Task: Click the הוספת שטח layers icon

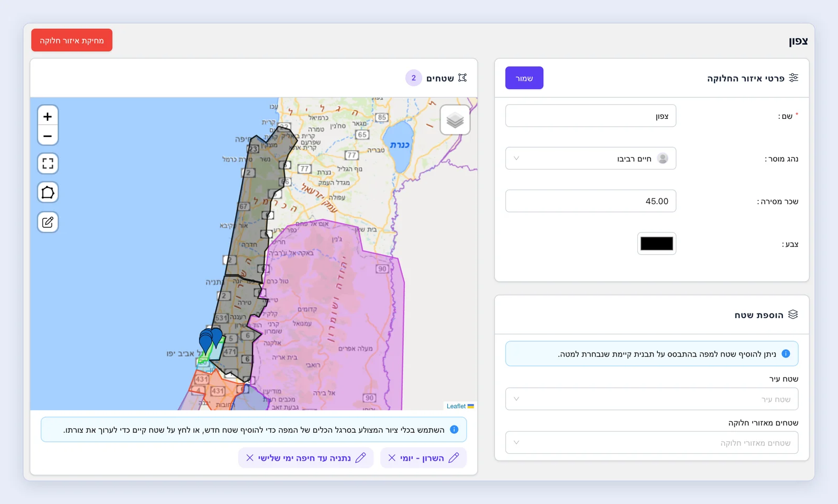Action: [793, 315]
